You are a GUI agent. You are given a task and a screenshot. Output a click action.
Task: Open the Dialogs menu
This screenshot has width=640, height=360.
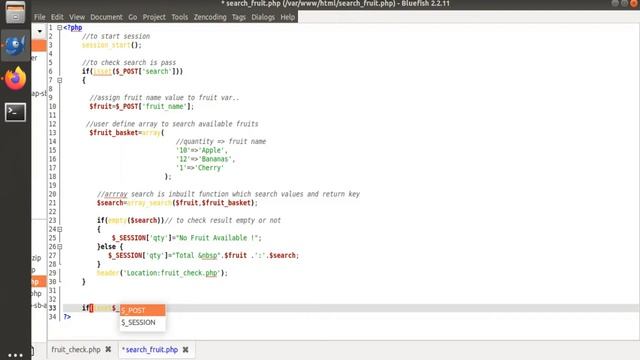coord(263,17)
